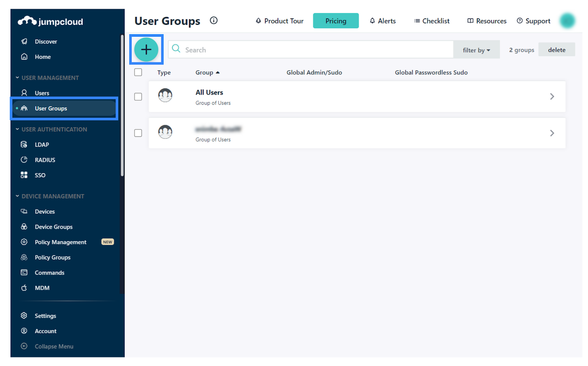Image resolution: width=588 pixels, height=366 pixels.
Task: Click the search magnifier icon
Action: pos(176,49)
